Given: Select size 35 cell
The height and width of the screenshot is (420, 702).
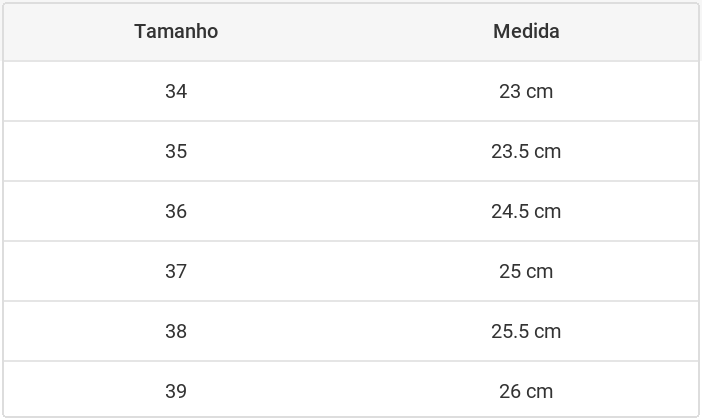Looking at the screenshot, I should [176, 151].
